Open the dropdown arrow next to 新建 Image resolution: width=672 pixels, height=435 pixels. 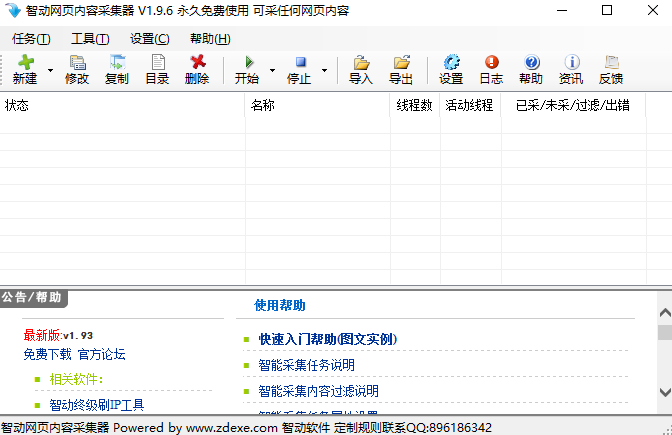click(x=50, y=70)
